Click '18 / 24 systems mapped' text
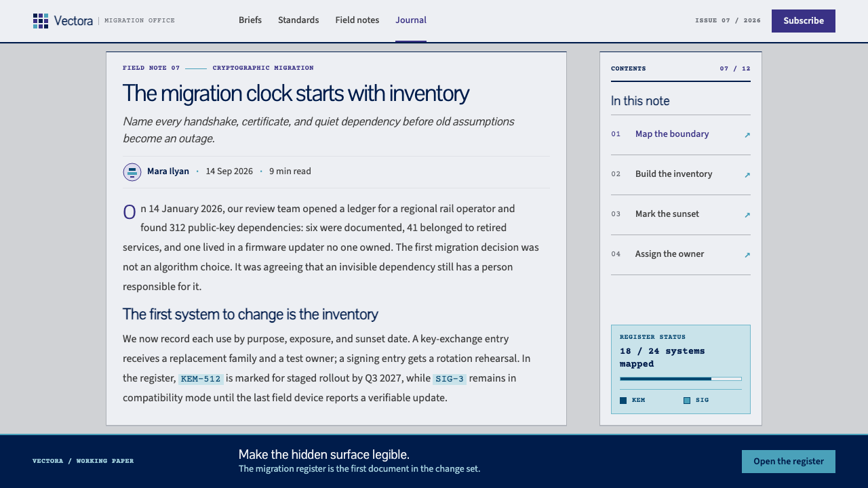The width and height of the screenshot is (868, 488). coord(663,357)
